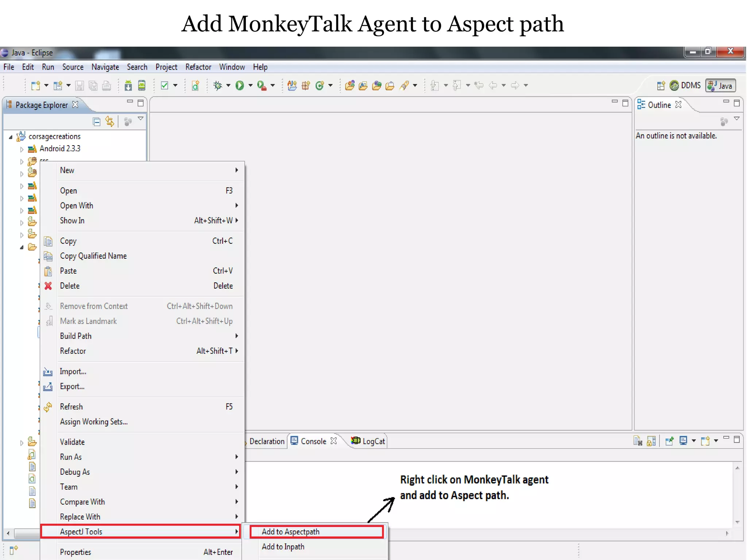Collapse the corsagecreations project node
The image size is (747, 560).
click(x=11, y=137)
